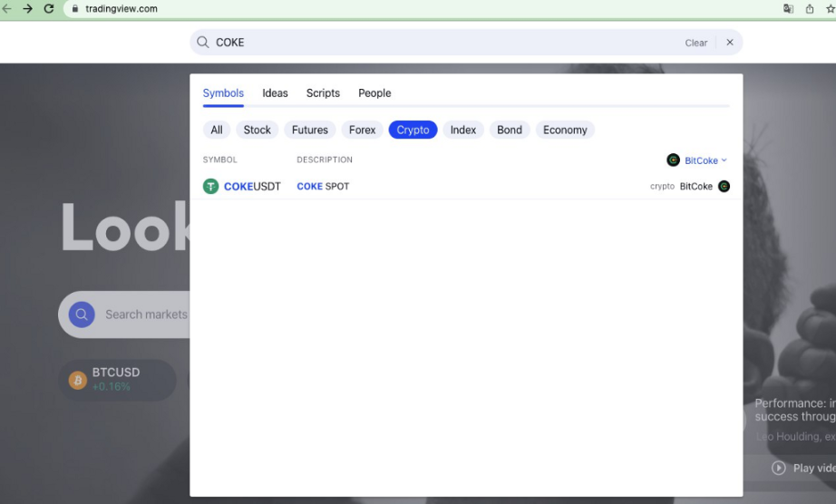Click the share page icon

[x=810, y=8]
